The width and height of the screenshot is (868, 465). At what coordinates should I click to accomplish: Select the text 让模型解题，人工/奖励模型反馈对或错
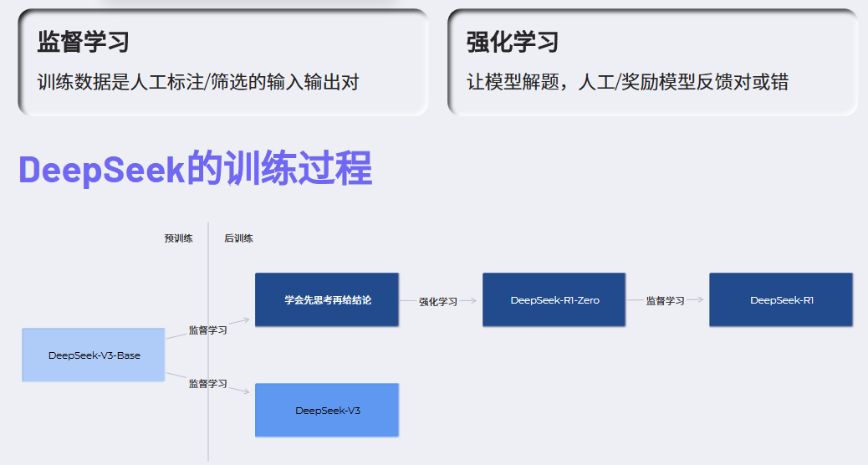coord(627,83)
